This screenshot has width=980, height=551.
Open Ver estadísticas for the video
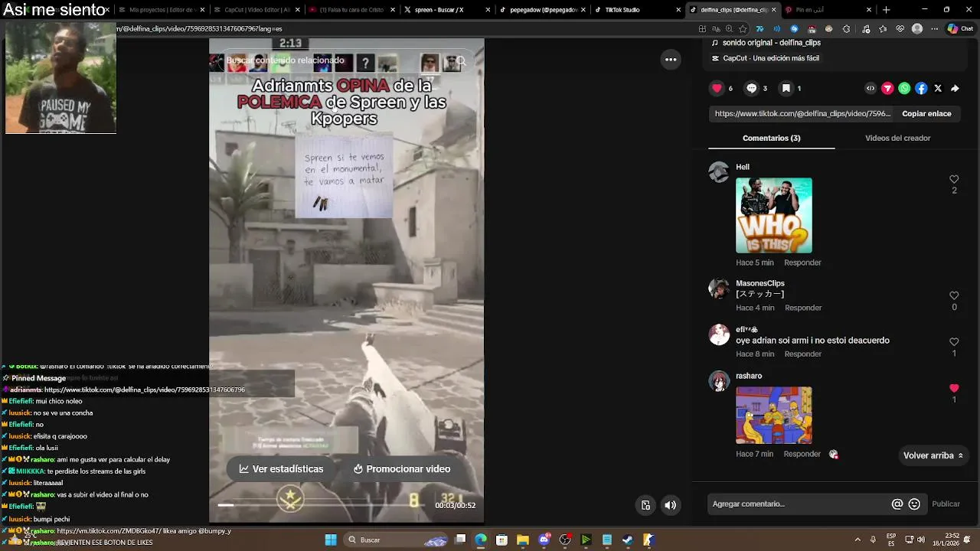(x=281, y=469)
